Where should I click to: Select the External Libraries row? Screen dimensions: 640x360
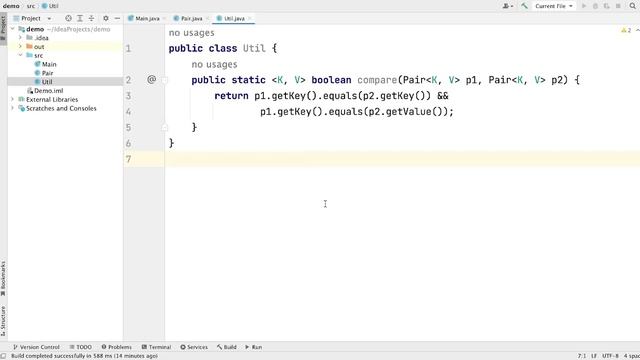65,99
